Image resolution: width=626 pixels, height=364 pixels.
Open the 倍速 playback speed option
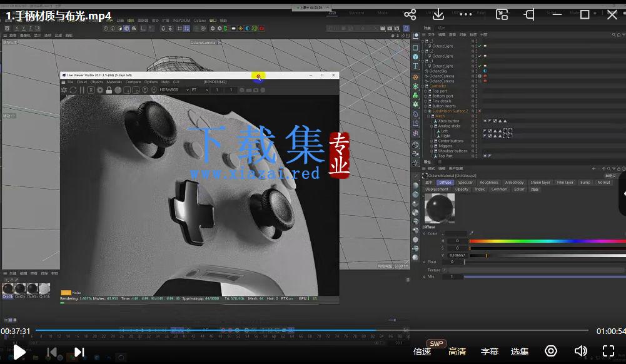(x=422, y=351)
